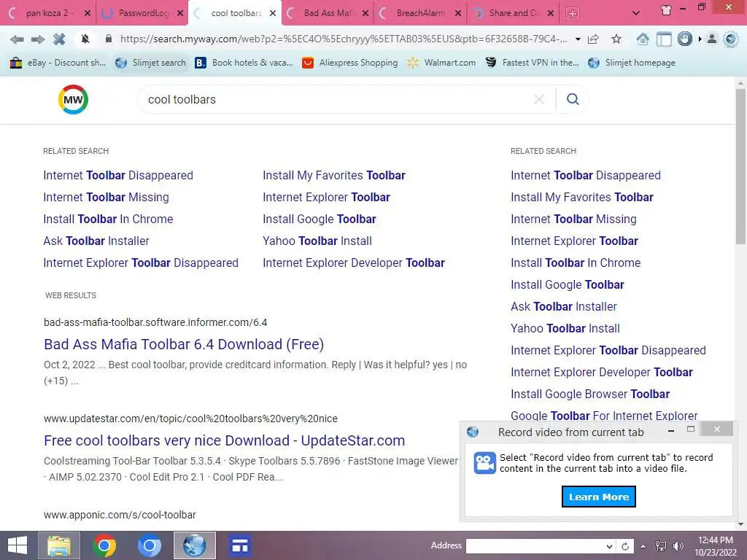Open the eBay Discount bookmark
Viewport: 747px width, 560px height.
pos(58,63)
